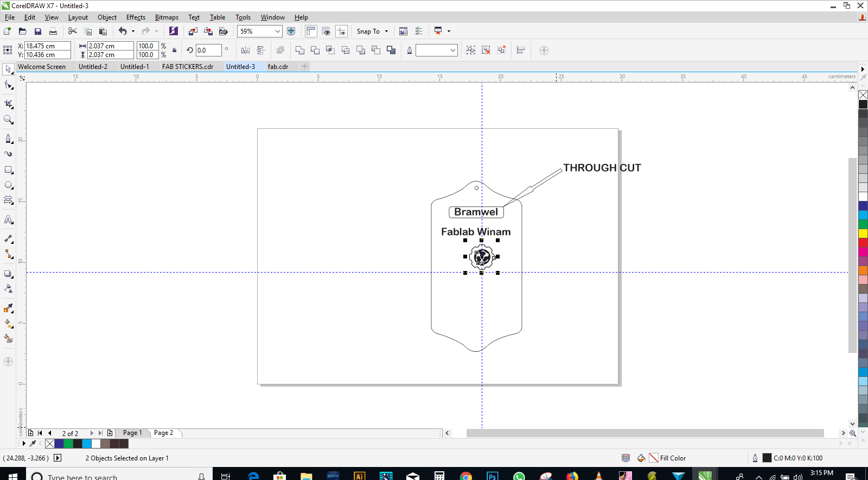Switch to FAB STICKERS.cdr tab
The width and height of the screenshot is (868, 480).
click(187, 67)
